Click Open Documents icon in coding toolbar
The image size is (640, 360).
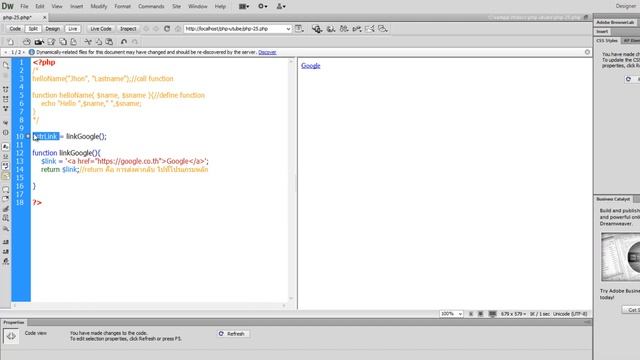(x=6, y=65)
